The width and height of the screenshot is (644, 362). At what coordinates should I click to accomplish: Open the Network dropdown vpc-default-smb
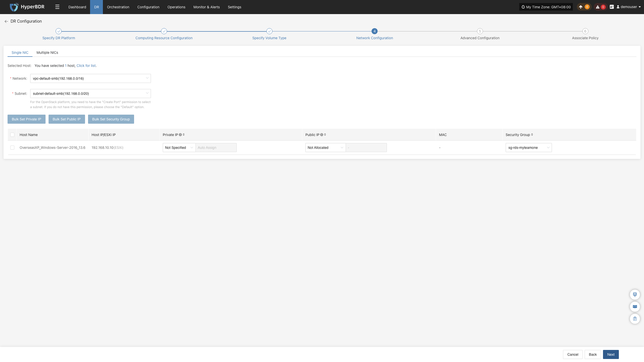[91, 78]
